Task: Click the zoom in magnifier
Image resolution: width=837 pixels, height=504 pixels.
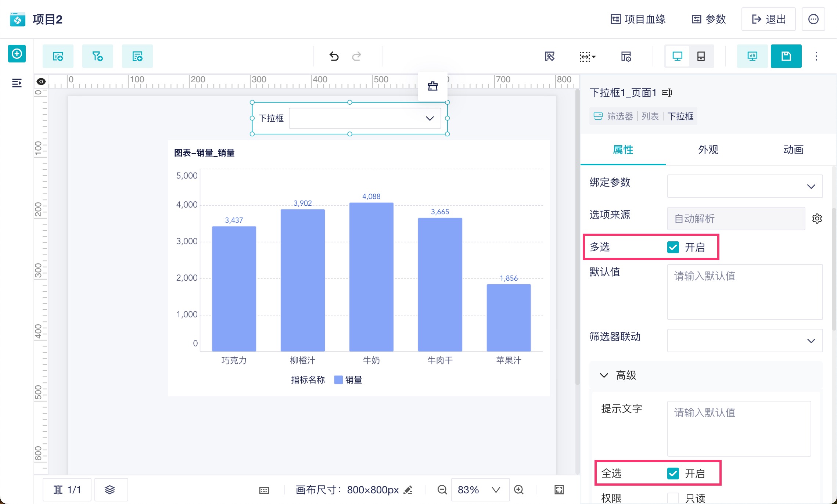Action: pos(519,490)
